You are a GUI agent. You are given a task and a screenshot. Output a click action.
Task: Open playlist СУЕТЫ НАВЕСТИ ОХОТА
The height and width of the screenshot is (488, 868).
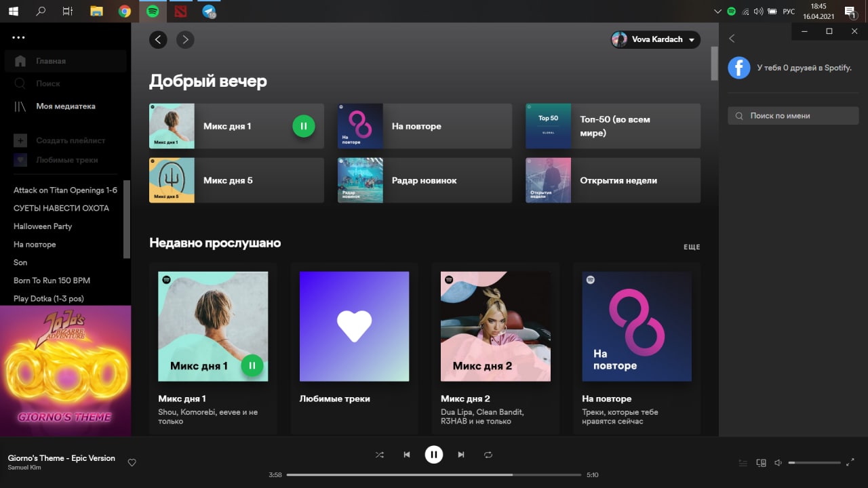coord(61,208)
